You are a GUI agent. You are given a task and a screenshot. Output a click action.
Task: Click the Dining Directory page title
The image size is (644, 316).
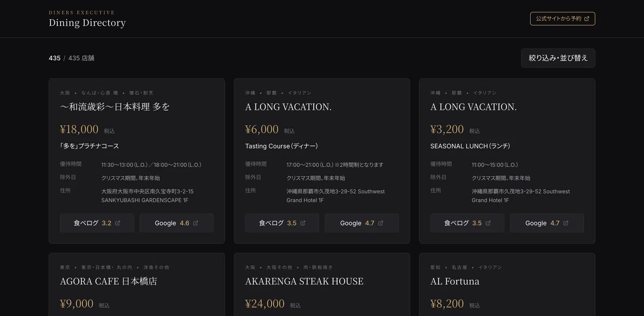(87, 23)
